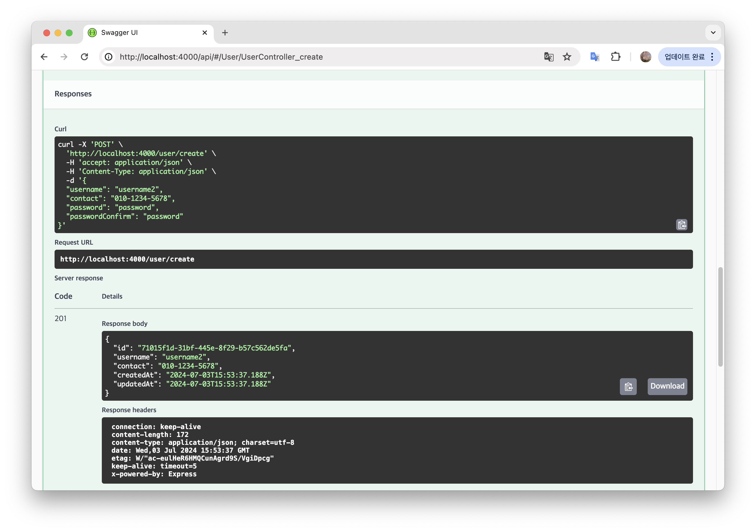Click the Response headers label

(x=129, y=410)
